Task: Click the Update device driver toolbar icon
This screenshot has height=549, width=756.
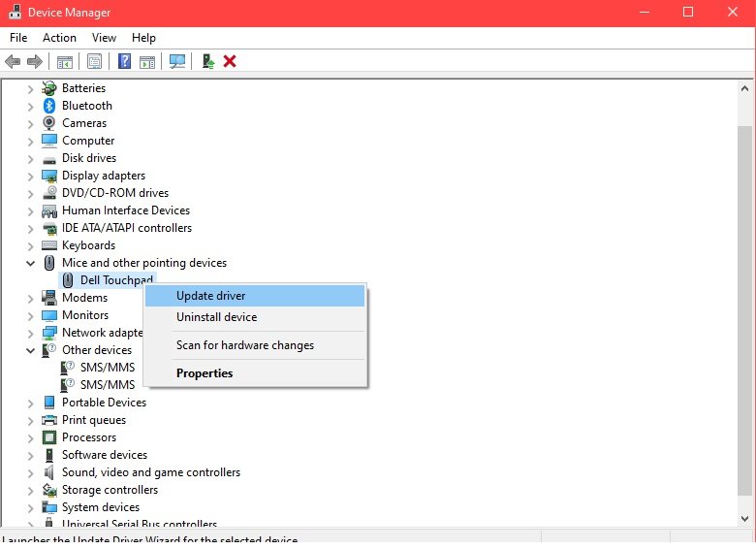Action: (x=207, y=61)
